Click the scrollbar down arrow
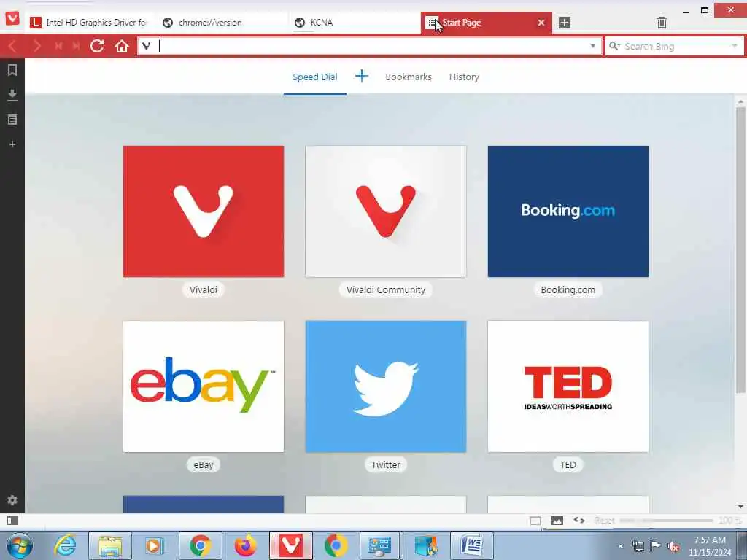The width and height of the screenshot is (747, 560). (x=740, y=507)
